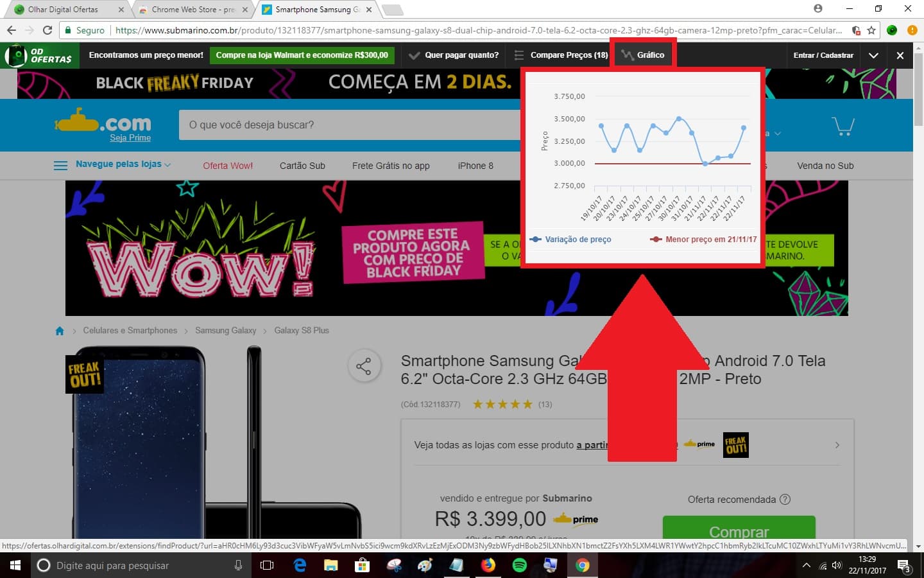Reload the current page
The image size is (924, 578).
[x=47, y=30]
